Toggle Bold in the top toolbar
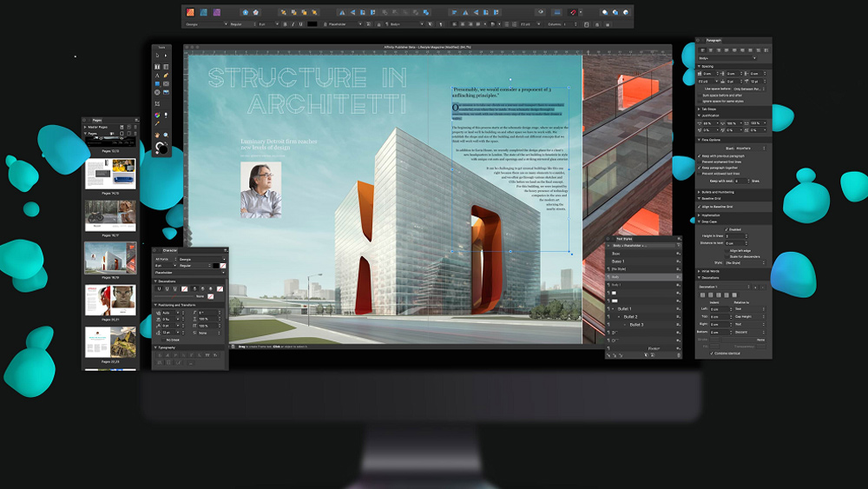The height and width of the screenshot is (489, 868). (x=285, y=24)
